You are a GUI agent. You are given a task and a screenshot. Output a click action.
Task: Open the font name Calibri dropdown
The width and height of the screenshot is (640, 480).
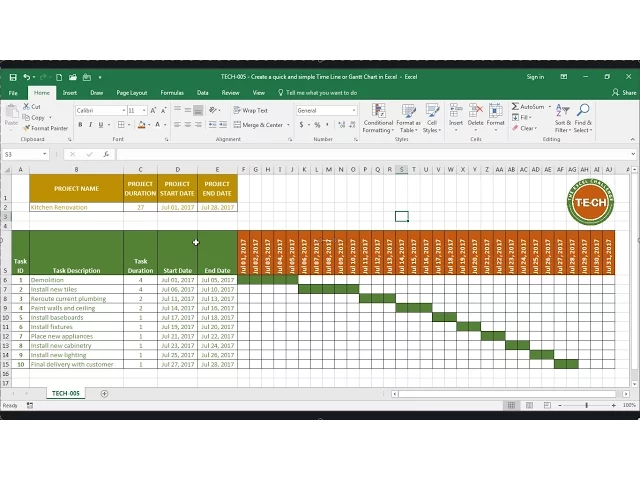click(x=123, y=111)
